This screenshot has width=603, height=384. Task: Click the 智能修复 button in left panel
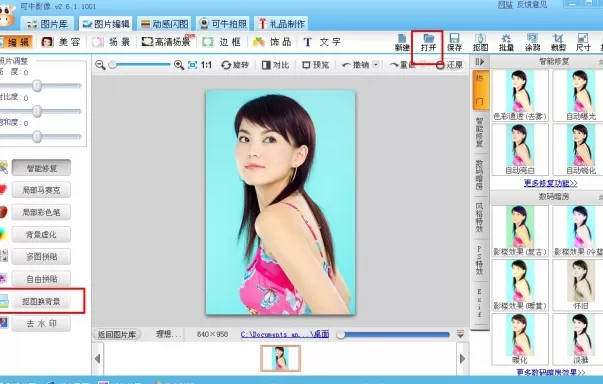pyautogui.click(x=42, y=168)
